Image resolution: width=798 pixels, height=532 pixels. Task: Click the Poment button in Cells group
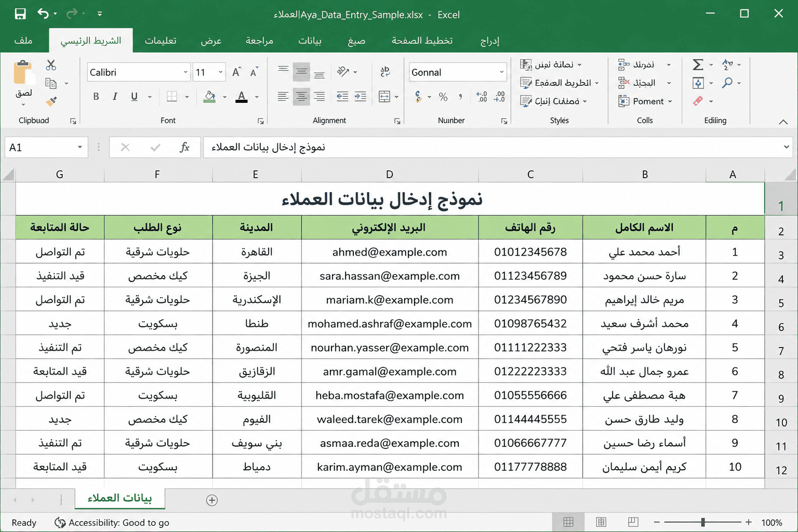[645, 101]
